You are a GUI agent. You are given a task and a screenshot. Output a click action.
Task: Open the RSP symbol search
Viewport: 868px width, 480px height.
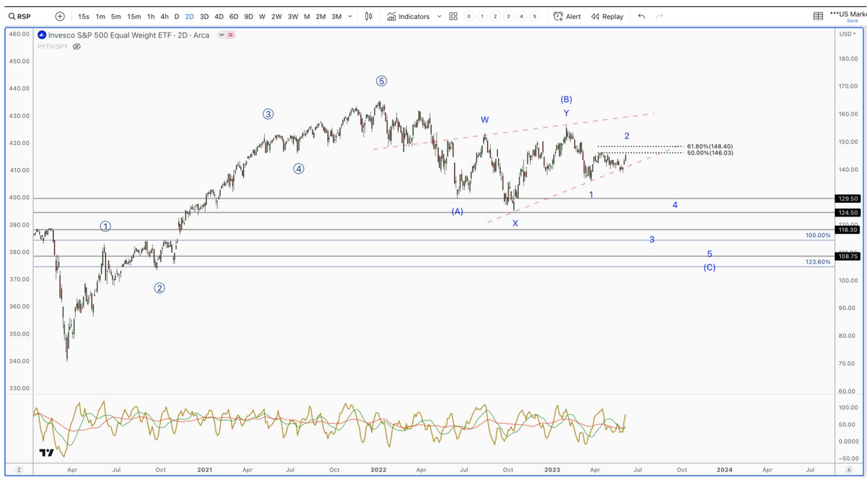point(20,16)
